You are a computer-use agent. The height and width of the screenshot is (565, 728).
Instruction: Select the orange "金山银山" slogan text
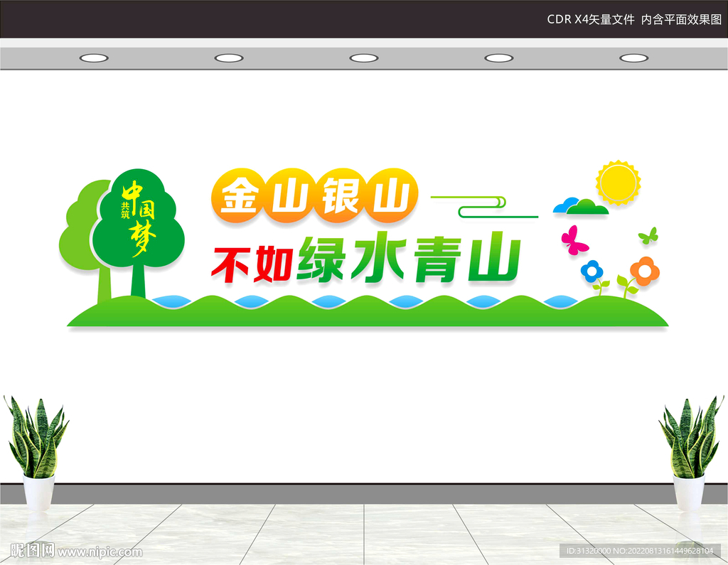coord(315,195)
